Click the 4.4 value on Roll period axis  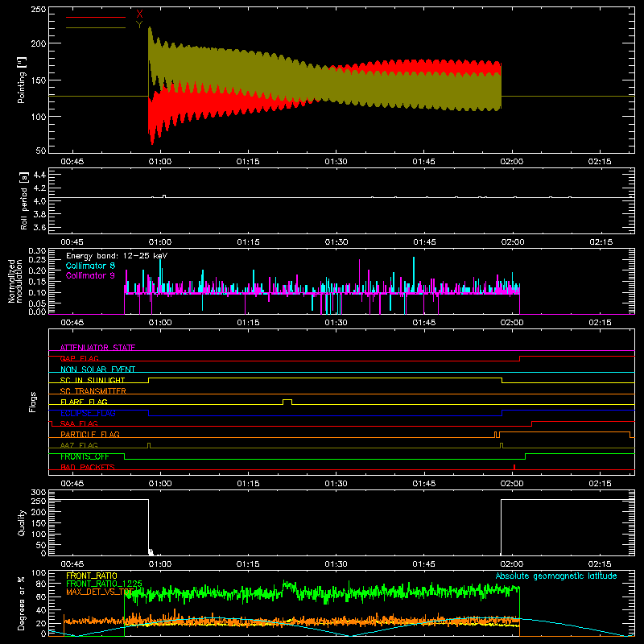[x=39, y=175]
